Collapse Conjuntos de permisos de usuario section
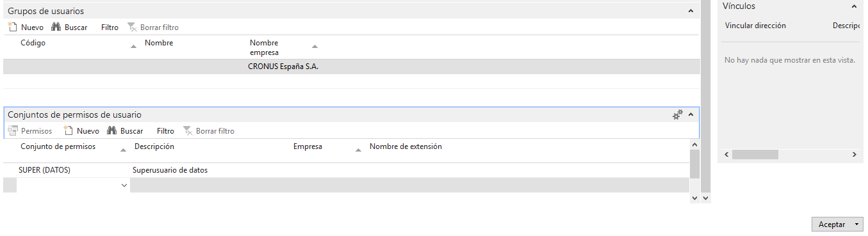Viewport: 868px width, 236px height. 691,115
